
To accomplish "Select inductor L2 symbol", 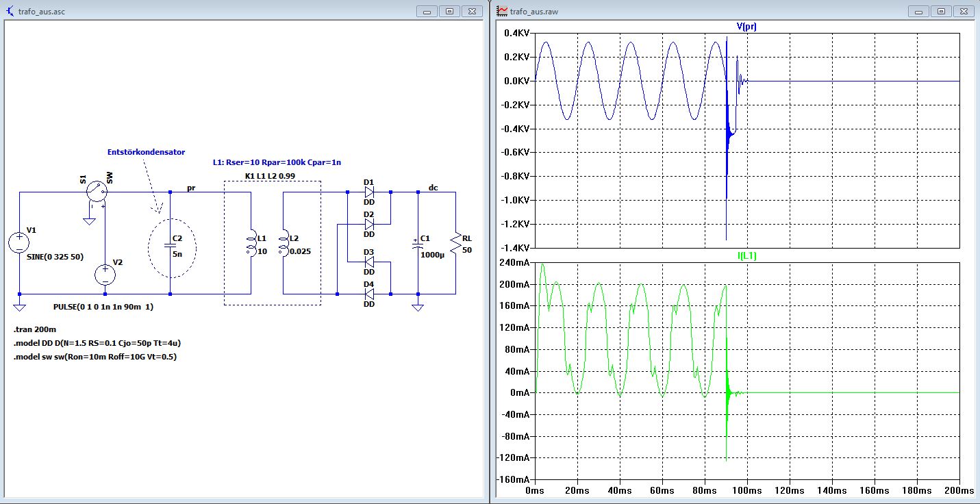I will pos(284,242).
